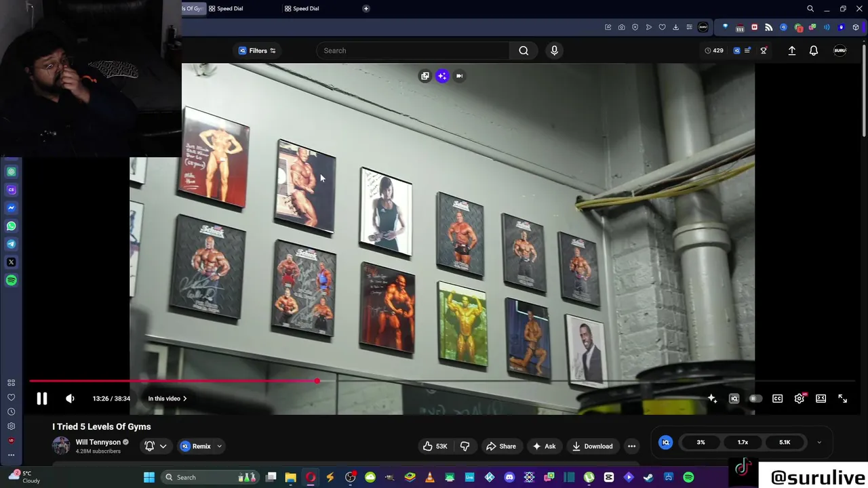Toggle the autoplay switch
Image resolution: width=868 pixels, height=488 pixels.
tap(755, 399)
